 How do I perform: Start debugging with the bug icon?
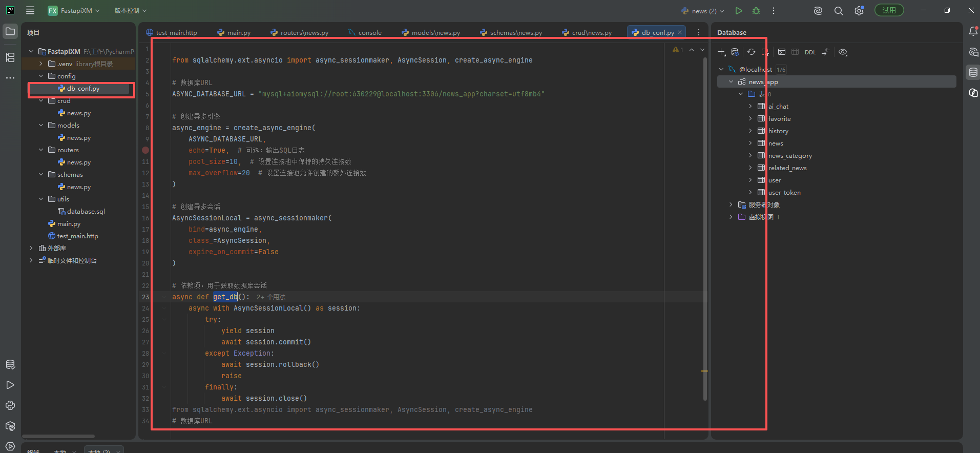[x=756, y=11]
